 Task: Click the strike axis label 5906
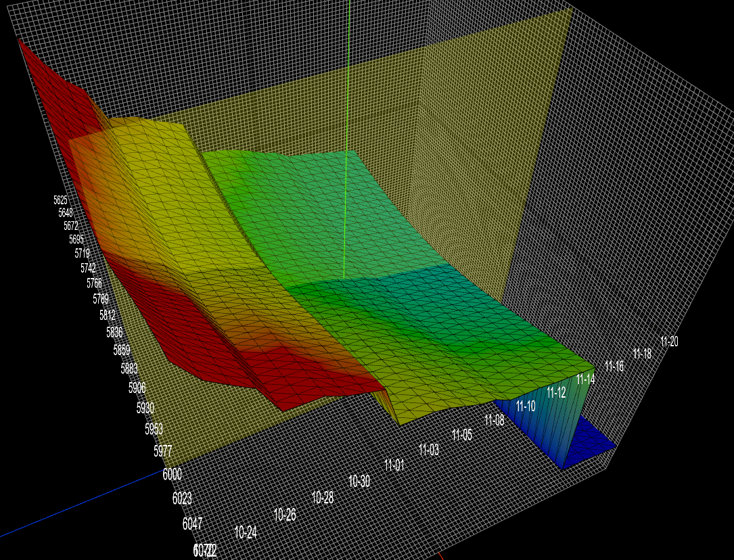137,388
